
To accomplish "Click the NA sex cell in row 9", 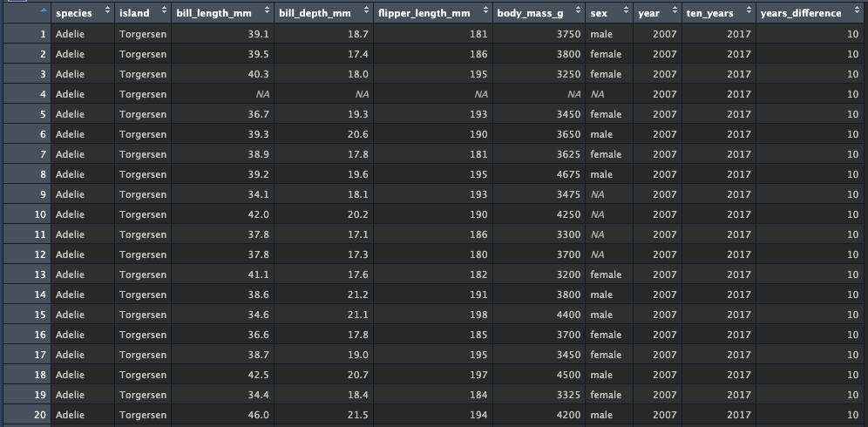I will click(x=597, y=194).
